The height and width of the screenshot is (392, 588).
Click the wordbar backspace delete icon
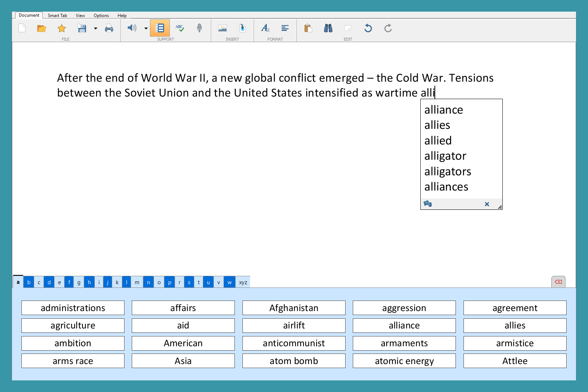pos(558,282)
